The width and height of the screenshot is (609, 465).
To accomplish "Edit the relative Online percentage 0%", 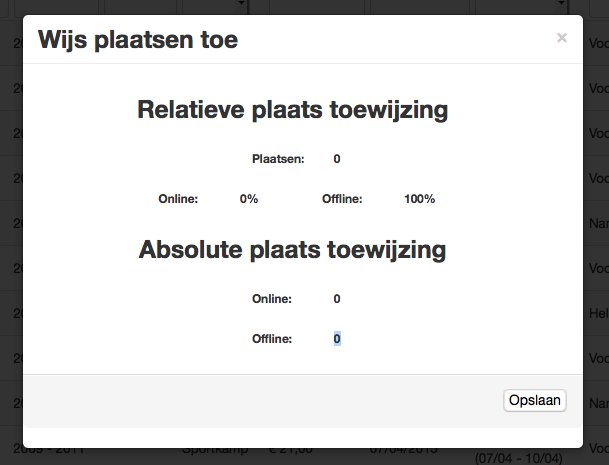I will click(249, 199).
